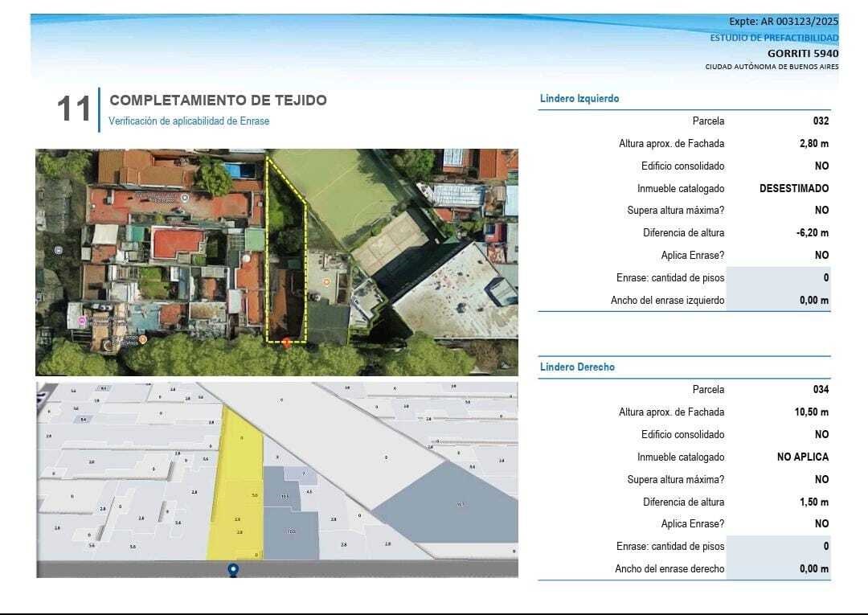Select the Ancho del enrase izquierdo value field
The image size is (868, 615).
[777, 301]
